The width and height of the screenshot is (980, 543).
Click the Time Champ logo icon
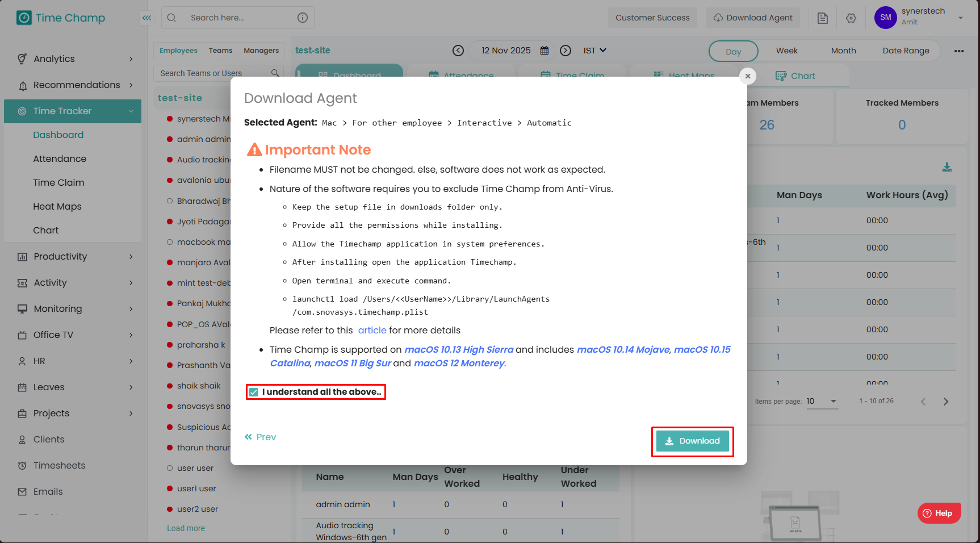pyautogui.click(x=24, y=18)
